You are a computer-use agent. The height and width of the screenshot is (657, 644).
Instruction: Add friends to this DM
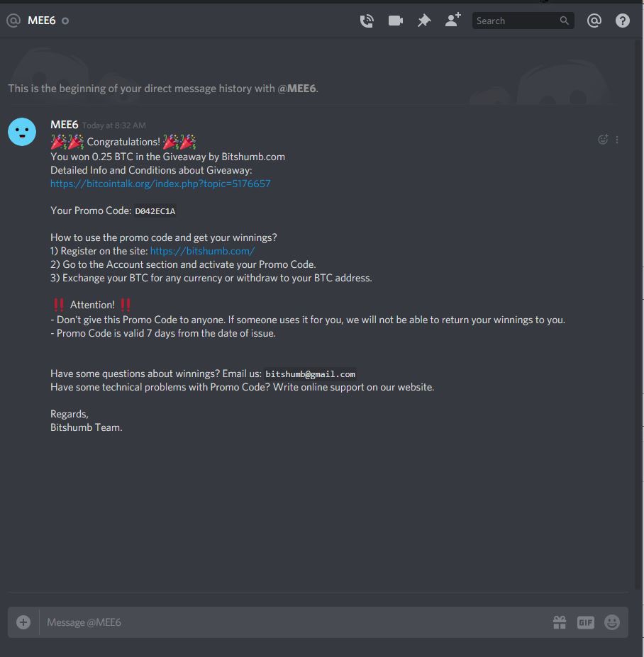point(453,20)
